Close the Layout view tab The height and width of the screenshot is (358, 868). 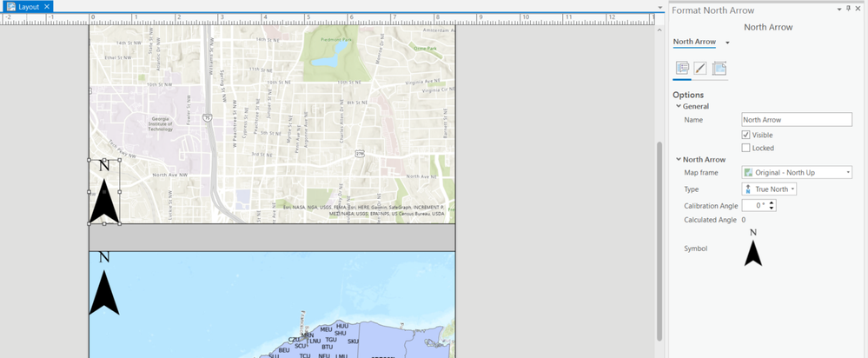tap(47, 7)
